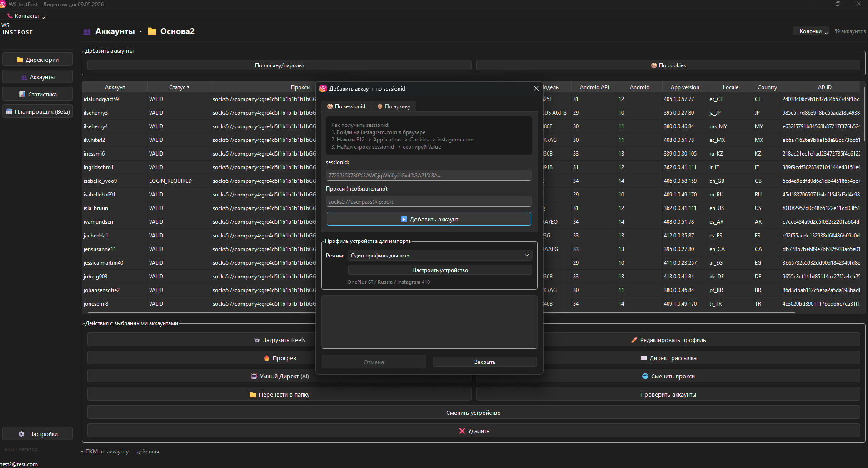Click the globe icon beside Сменить прокси
868x468 pixels.
645,376
